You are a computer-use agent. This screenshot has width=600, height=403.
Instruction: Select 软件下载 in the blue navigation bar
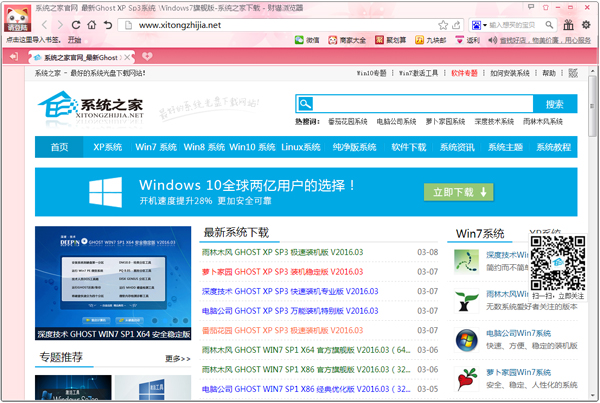(x=408, y=147)
